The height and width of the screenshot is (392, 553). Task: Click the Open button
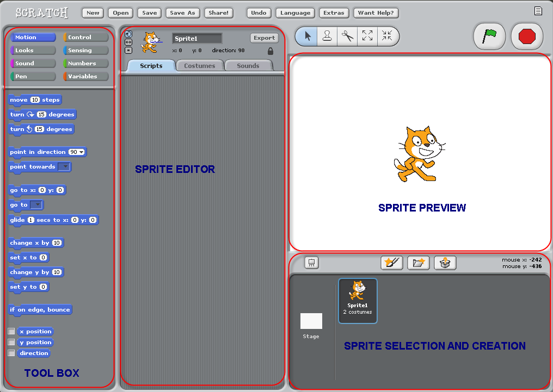[121, 13]
